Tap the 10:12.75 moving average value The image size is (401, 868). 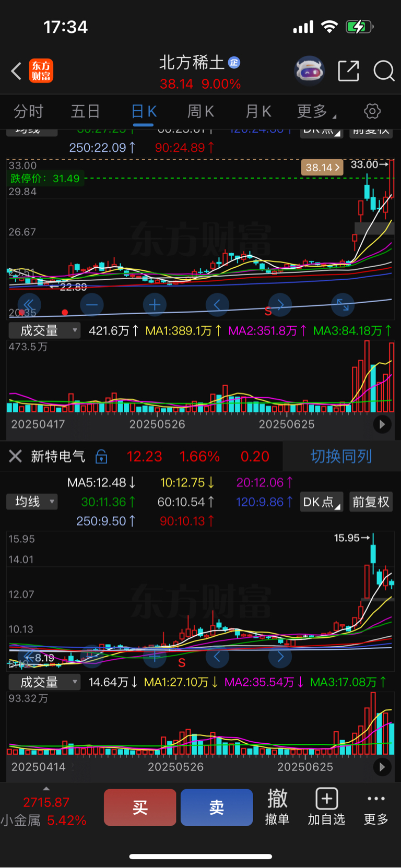187,482
